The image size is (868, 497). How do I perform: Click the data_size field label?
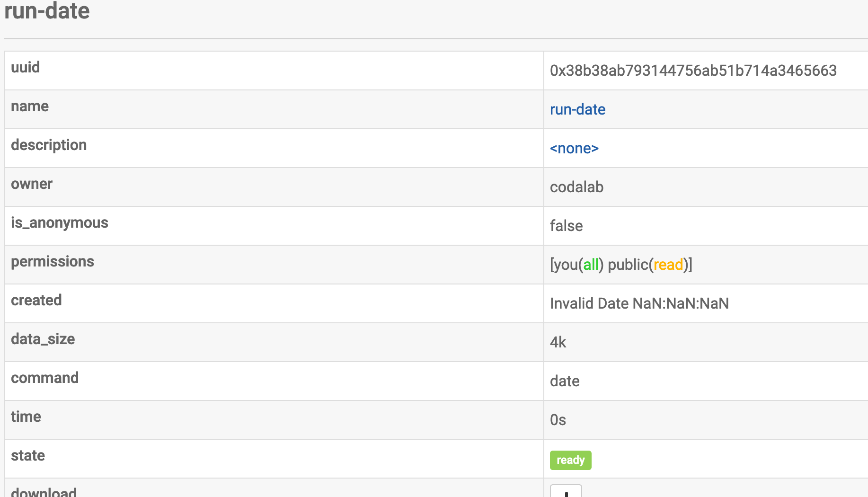[43, 339]
